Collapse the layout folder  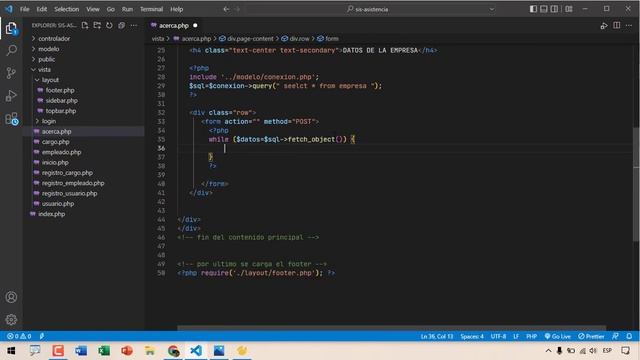[x=50, y=80]
